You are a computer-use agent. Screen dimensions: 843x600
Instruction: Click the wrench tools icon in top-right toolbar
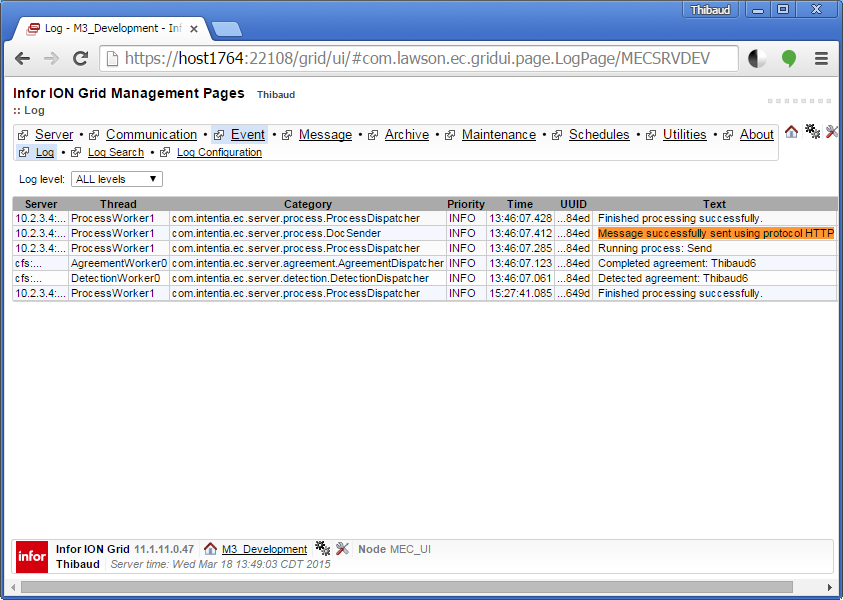[x=832, y=132]
